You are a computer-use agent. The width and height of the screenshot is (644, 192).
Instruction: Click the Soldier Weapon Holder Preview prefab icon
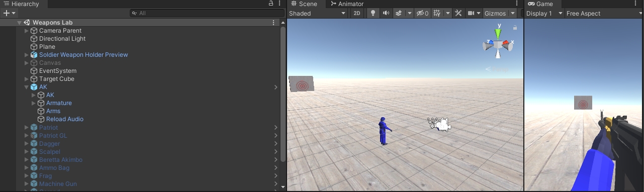tap(34, 55)
